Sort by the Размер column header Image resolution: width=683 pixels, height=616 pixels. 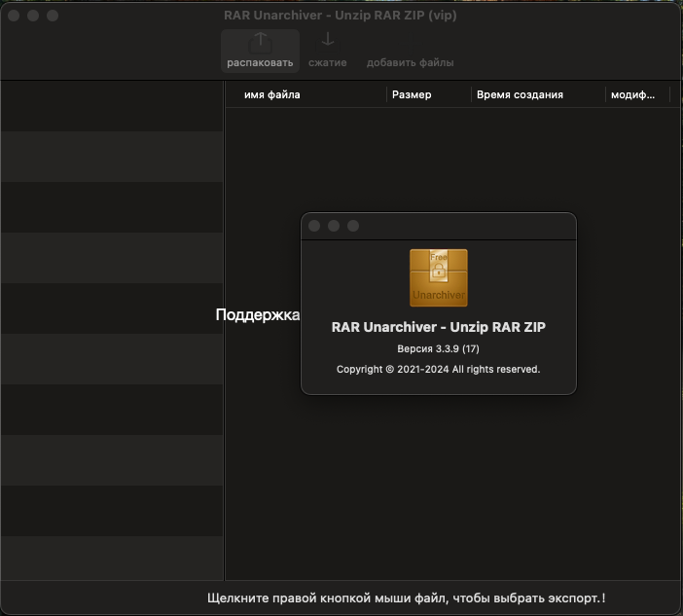429,94
